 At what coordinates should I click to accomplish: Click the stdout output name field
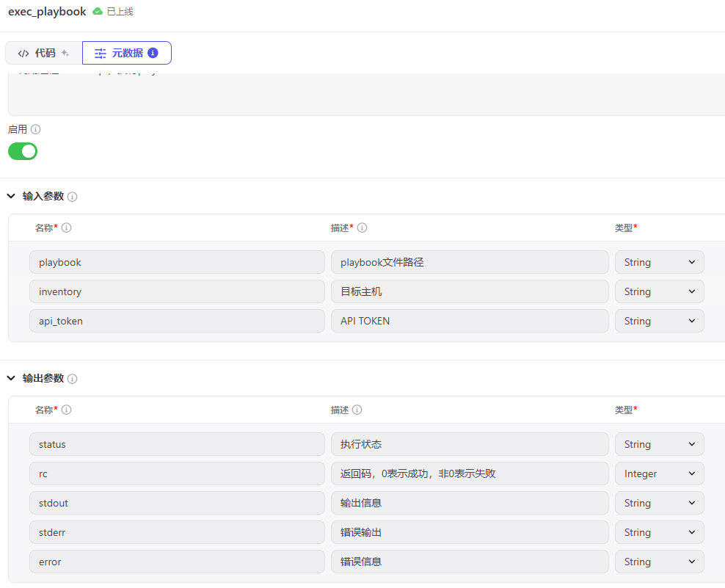coord(177,504)
